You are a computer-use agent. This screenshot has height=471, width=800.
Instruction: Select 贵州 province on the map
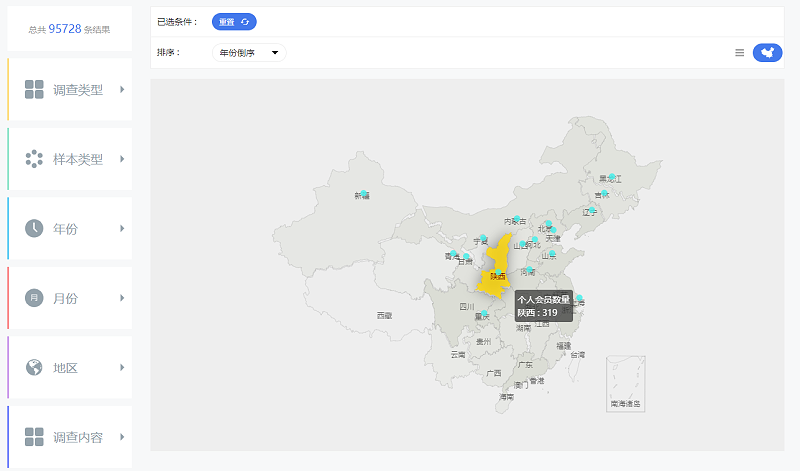(483, 341)
